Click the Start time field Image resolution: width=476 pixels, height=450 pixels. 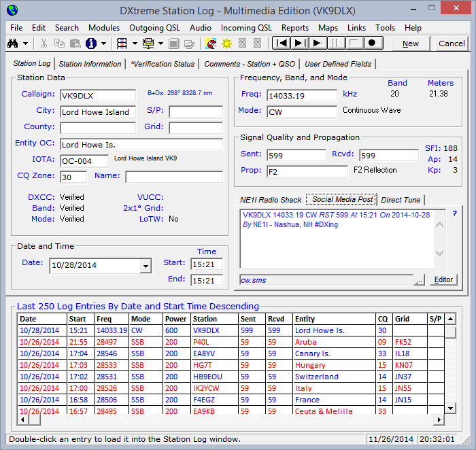click(207, 264)
